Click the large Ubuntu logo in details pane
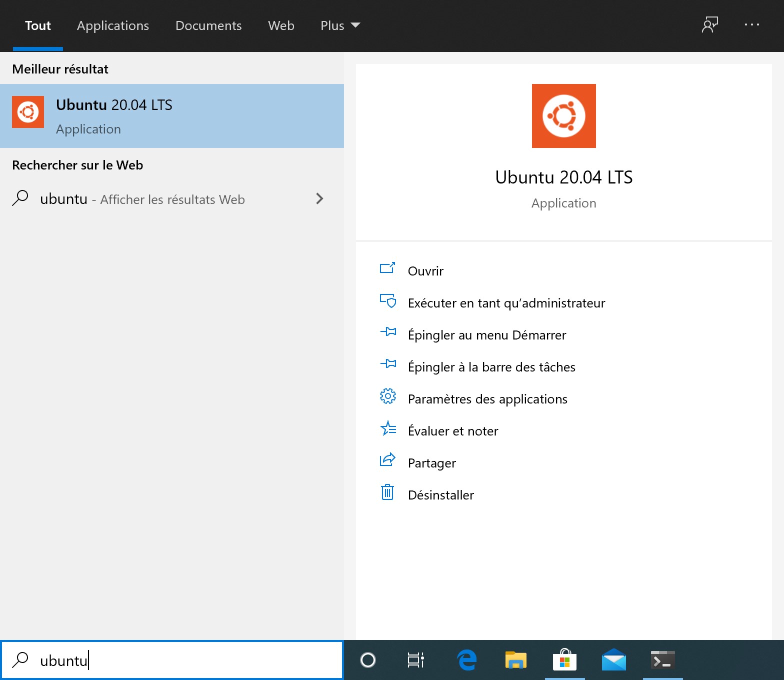Image resolution: width=784 pixels, height=680 pixels. 564,116
